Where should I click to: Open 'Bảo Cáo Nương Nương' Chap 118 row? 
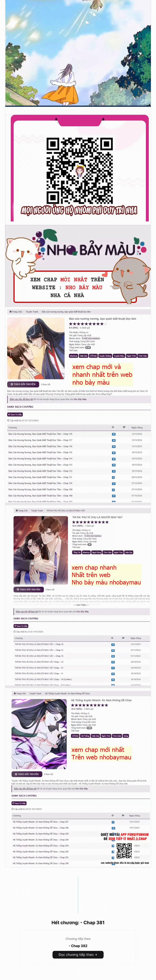point(40,434)
